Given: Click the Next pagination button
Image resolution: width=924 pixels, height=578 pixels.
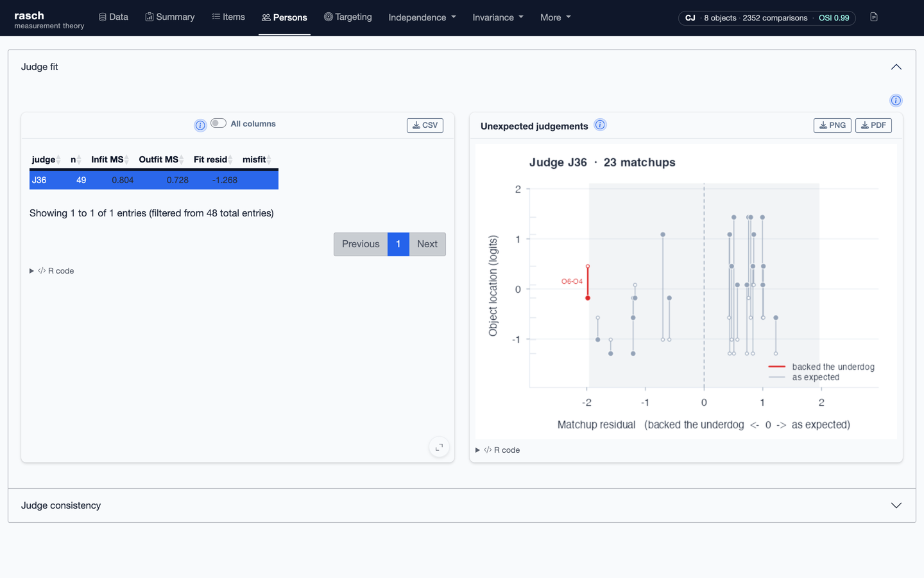Looking at the screenshot, I should 427,244.
